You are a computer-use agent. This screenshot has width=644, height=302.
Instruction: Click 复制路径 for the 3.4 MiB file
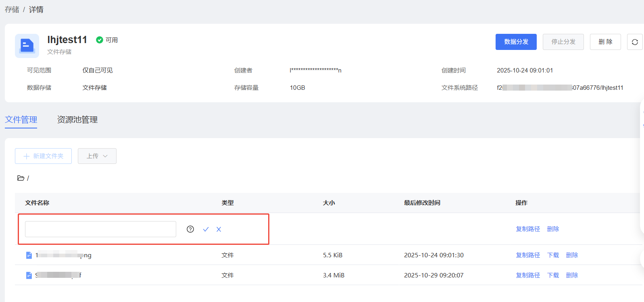click(527, 275)
